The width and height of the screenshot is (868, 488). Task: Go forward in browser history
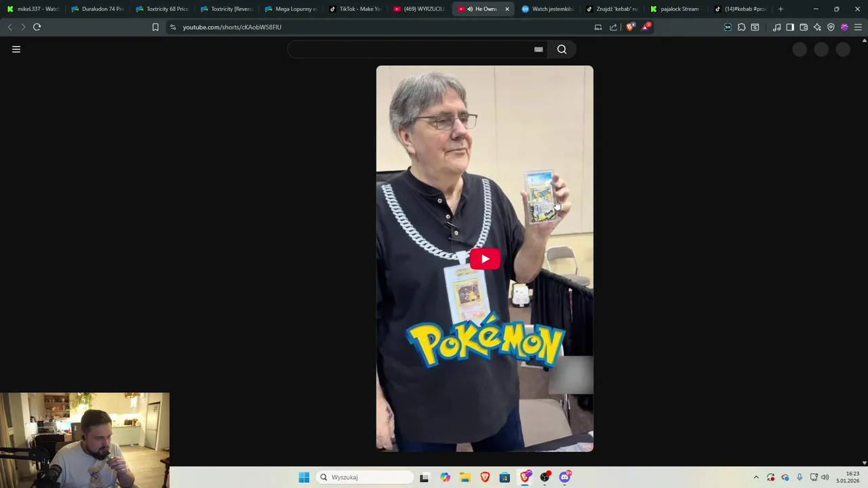pos(22,27)
